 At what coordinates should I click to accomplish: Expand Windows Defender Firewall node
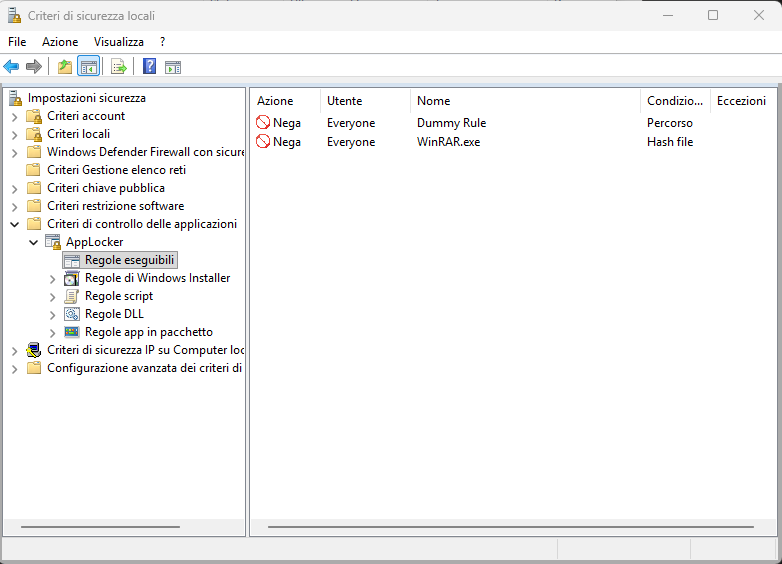(14, 153)
